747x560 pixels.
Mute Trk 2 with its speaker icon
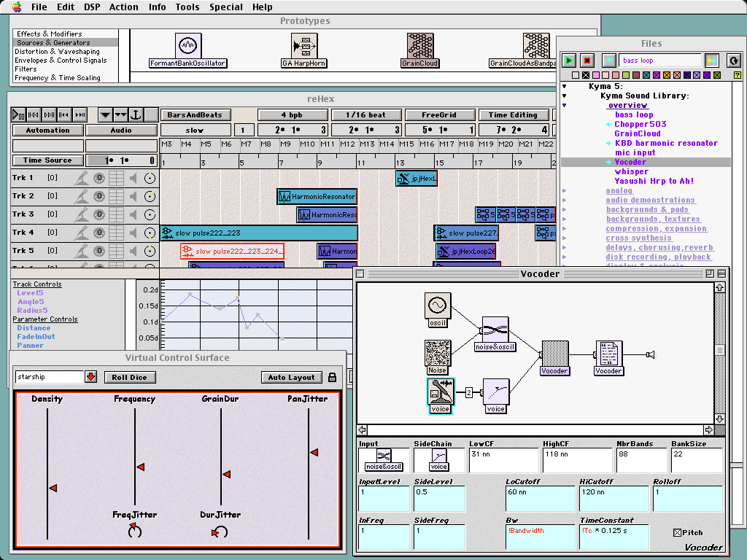click(x=133, y=196)
